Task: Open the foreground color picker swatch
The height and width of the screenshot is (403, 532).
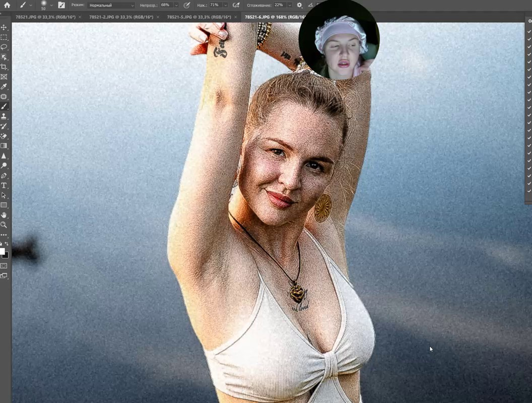Action: click(x=2, y=251)
